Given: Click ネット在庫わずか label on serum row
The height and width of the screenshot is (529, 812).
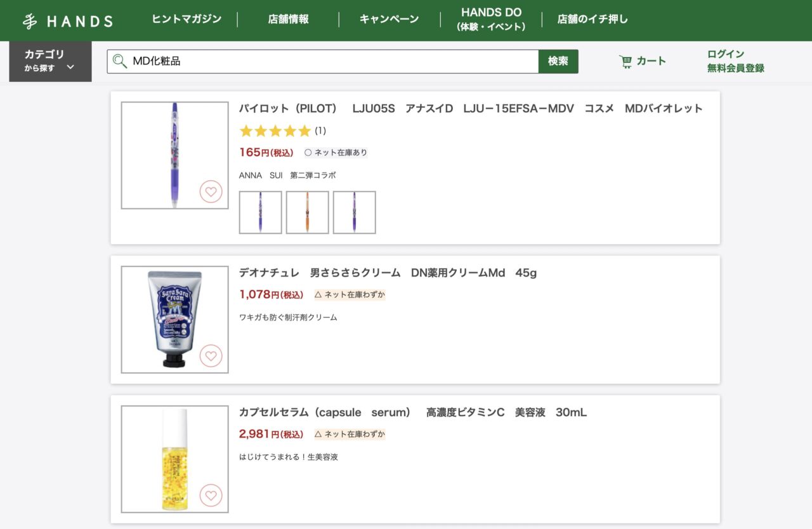Looking at the screenshot, I should click(350, 434).
